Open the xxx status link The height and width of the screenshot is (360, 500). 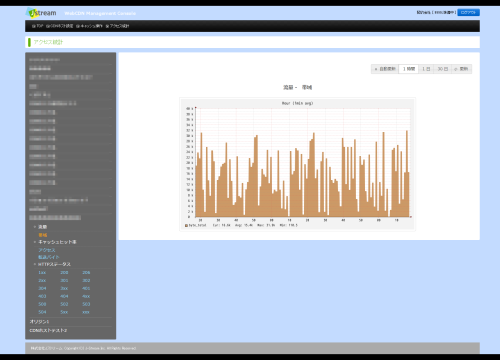(x=86, y=312)
